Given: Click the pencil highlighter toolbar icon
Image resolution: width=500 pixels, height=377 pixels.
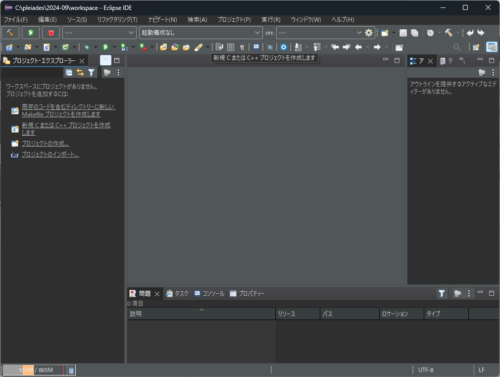Looking at the screenshot, I should (198, 47).
